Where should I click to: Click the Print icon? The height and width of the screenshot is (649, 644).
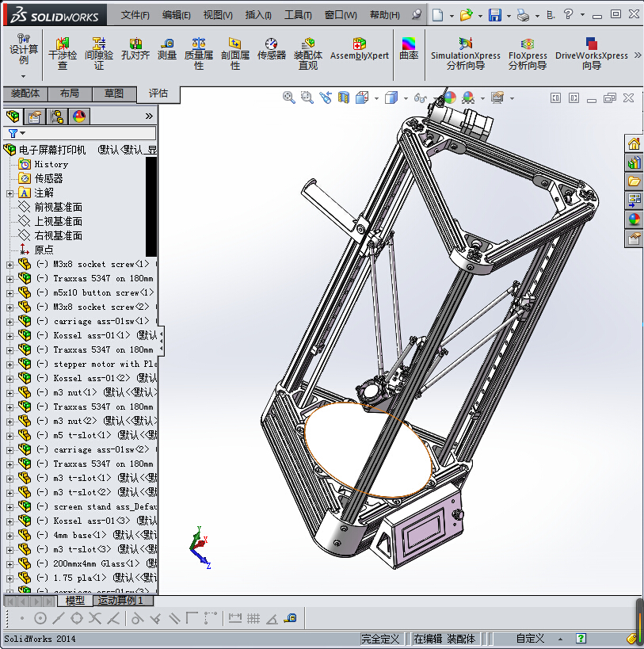(524, 15)
